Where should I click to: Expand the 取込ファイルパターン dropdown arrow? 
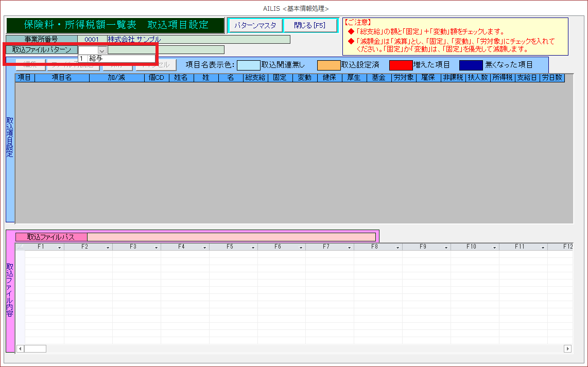[x=102, y=50]
